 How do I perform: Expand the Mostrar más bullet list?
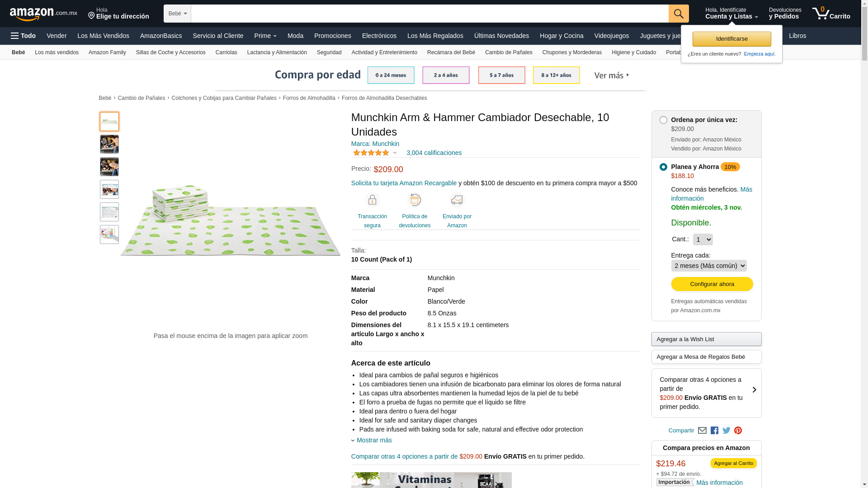point(373,440)
